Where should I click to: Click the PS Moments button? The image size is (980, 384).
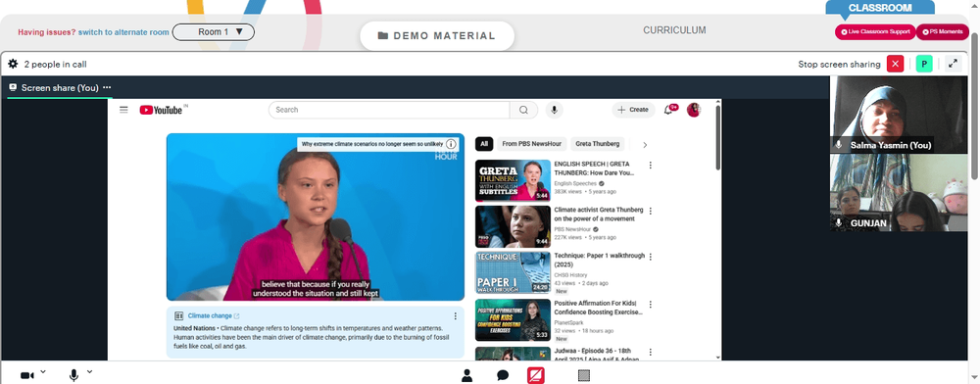[942, 32]
